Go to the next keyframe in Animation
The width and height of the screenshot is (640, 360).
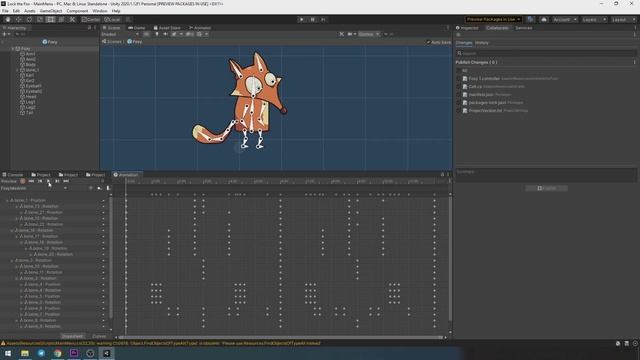click(x=57, y=181)
